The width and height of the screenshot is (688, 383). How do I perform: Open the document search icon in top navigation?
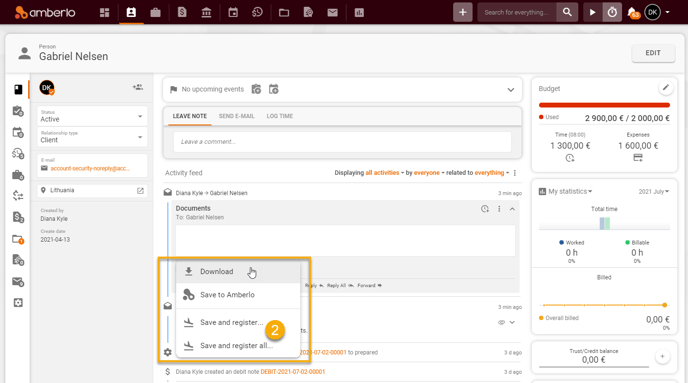308,13
